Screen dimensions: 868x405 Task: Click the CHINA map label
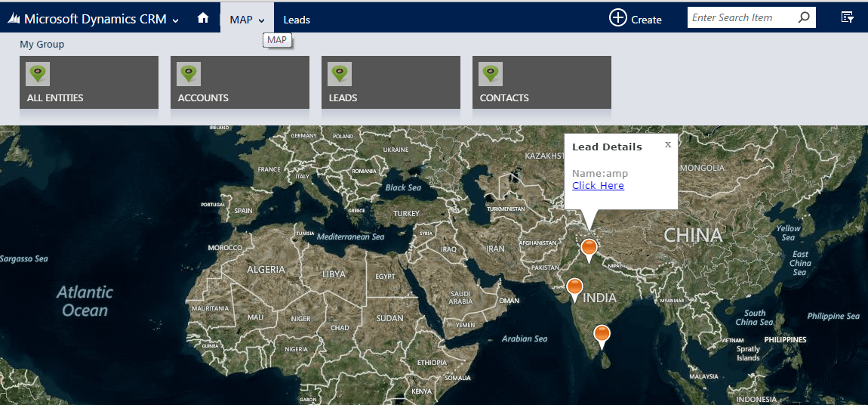pos(693,235)
